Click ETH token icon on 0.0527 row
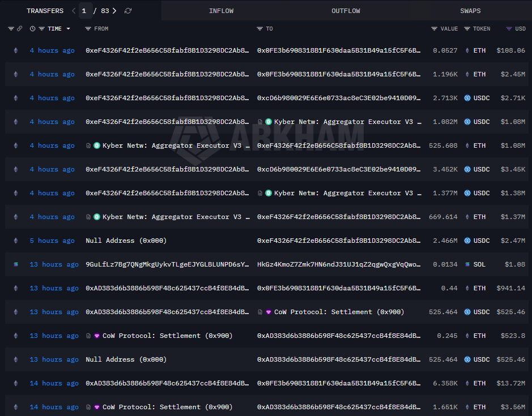The height and width of the screenshot is (416, 532). click(467, 50)
